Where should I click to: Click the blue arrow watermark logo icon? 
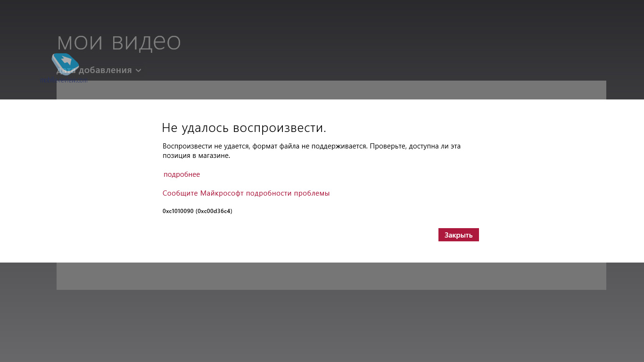click(65, 63)
